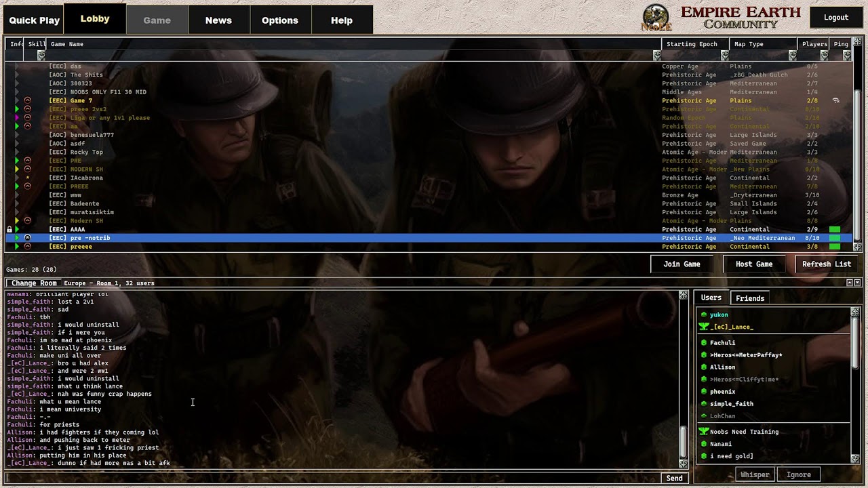868x488 pixels.
Task: Click the gray arrow beside 'Rocky Top' game
Action: pyautogui.click(x=17, y=152)
